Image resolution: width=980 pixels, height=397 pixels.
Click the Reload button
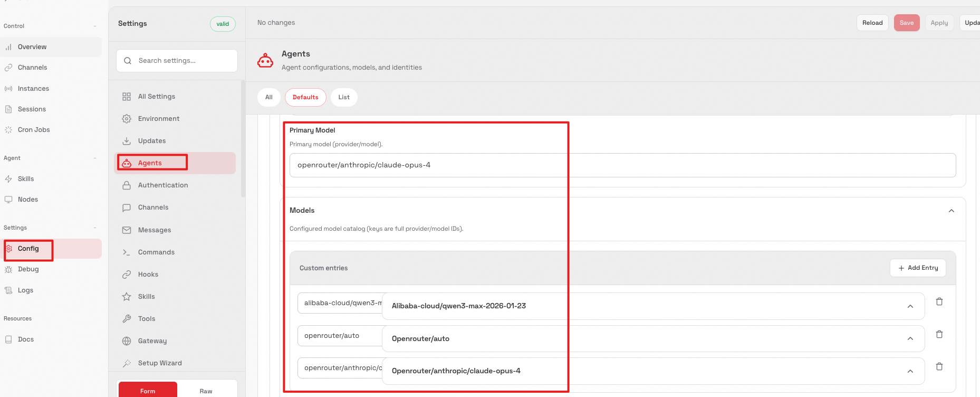pyautogui.click(x=872, y=23)
